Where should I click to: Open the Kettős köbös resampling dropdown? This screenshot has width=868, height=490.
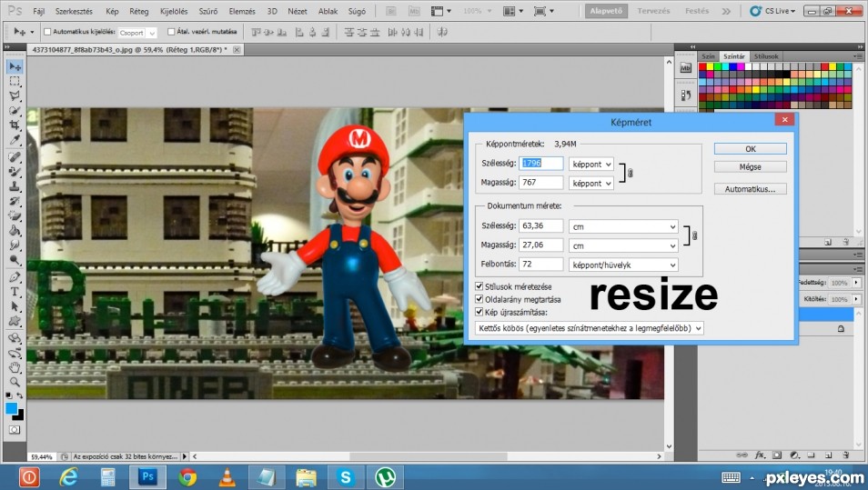[589, 328]
